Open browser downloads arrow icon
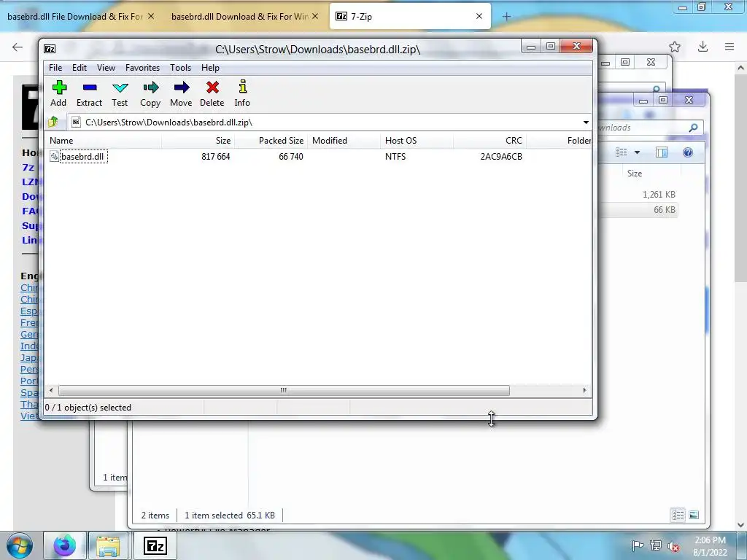Viewport: 747px width, 560px height. [x=703, y=47]
